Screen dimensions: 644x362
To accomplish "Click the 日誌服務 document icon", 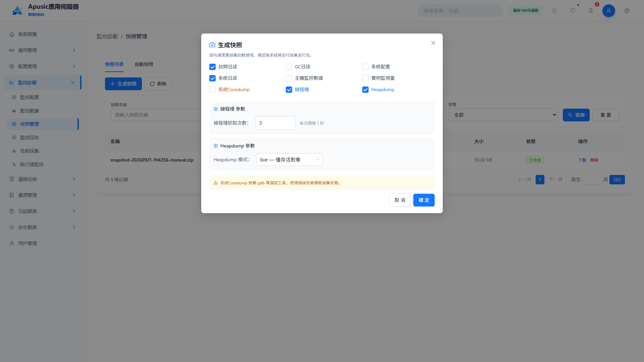I will (12, 211).
